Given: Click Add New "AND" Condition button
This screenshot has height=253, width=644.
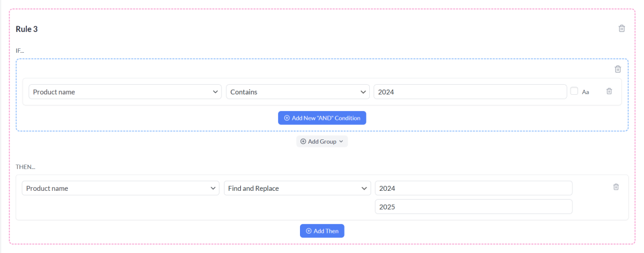Looking at the screenshot, I should coord(322,118).
